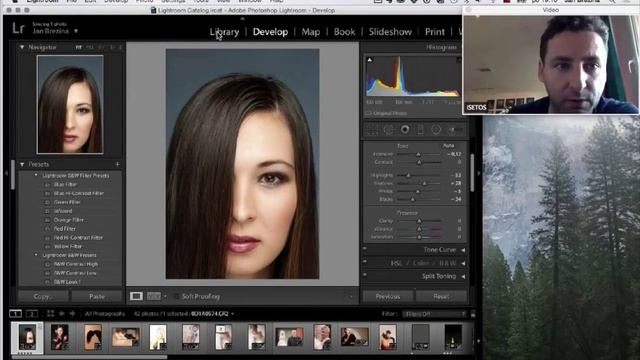Collapse left panel with edge arrow

pos(6,173)
